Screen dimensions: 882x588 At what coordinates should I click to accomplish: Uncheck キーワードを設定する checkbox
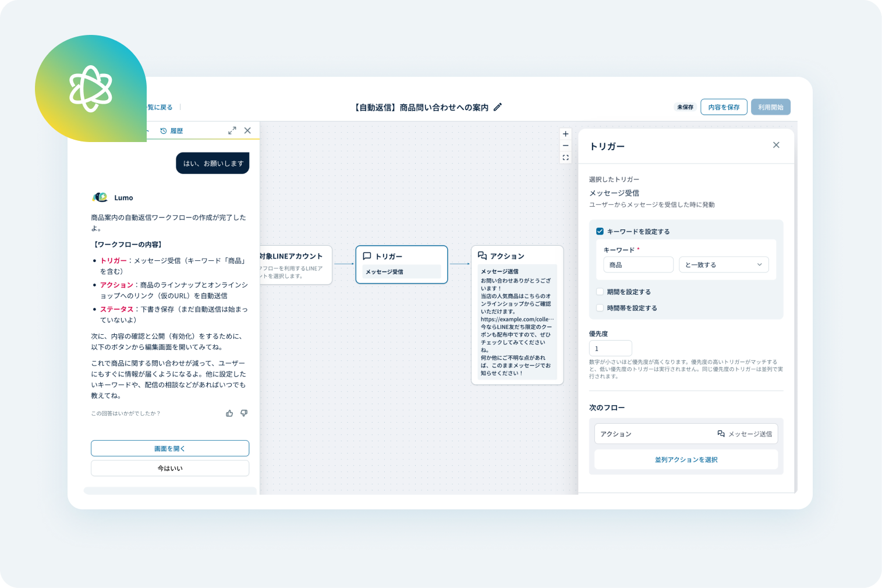point(600,231)
